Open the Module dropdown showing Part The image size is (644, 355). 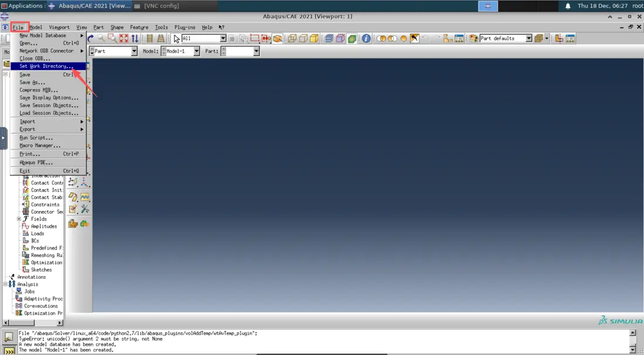tap(134, 52)
